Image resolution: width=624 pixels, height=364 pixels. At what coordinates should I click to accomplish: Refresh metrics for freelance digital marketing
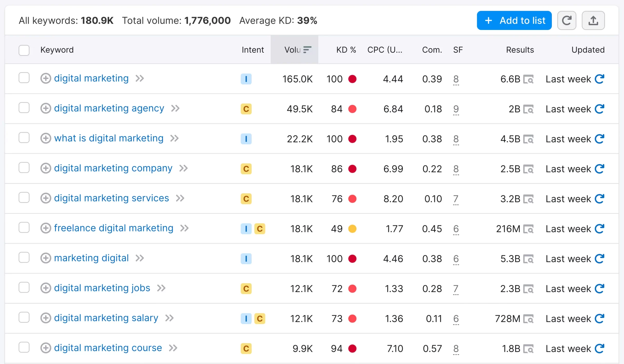coord(599,229)
